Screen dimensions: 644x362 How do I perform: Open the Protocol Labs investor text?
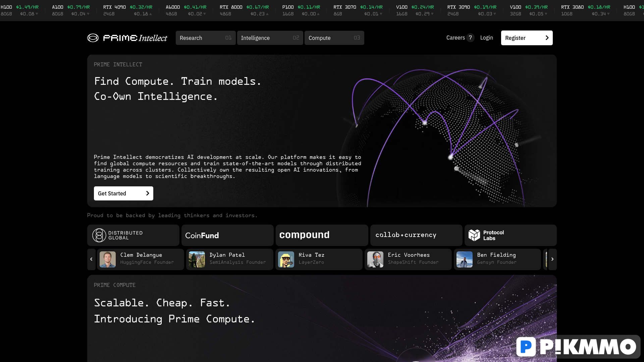coord(493,235)
